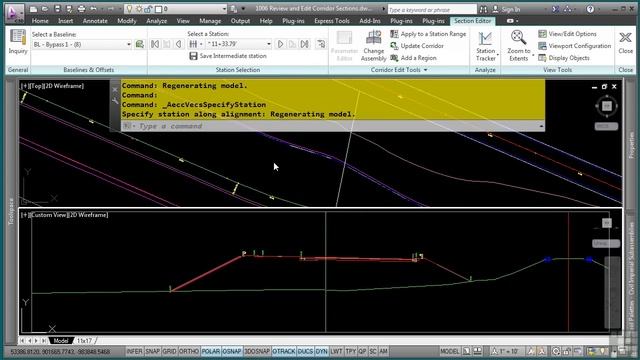Open the station value dropdown
Image resolution: width=640 pixels, height=360 pixels.
click(269, 44)
